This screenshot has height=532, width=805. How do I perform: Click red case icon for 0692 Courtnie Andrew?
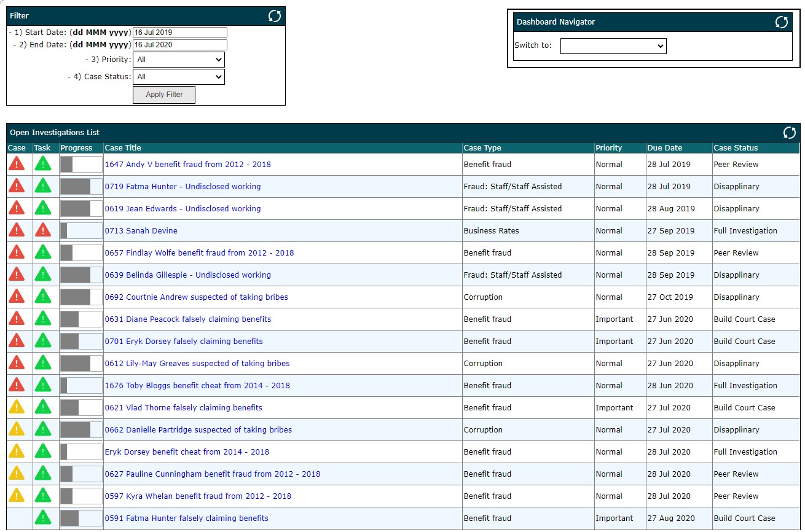pos(17,297)
